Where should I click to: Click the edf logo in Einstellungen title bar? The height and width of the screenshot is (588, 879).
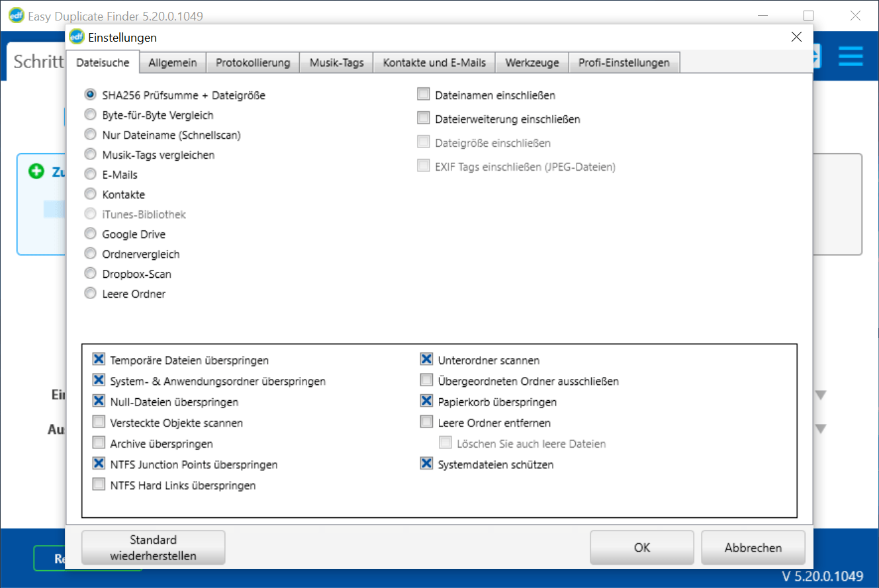(x=77, y=37)
